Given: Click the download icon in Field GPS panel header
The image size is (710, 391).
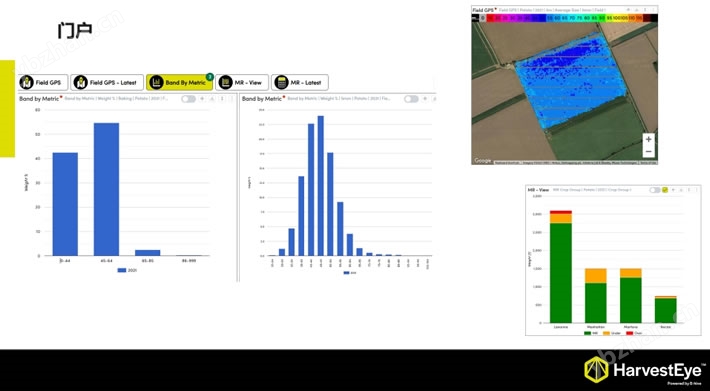Looking at the screenshot, I should pyautogui.click(x=637, y=10).
